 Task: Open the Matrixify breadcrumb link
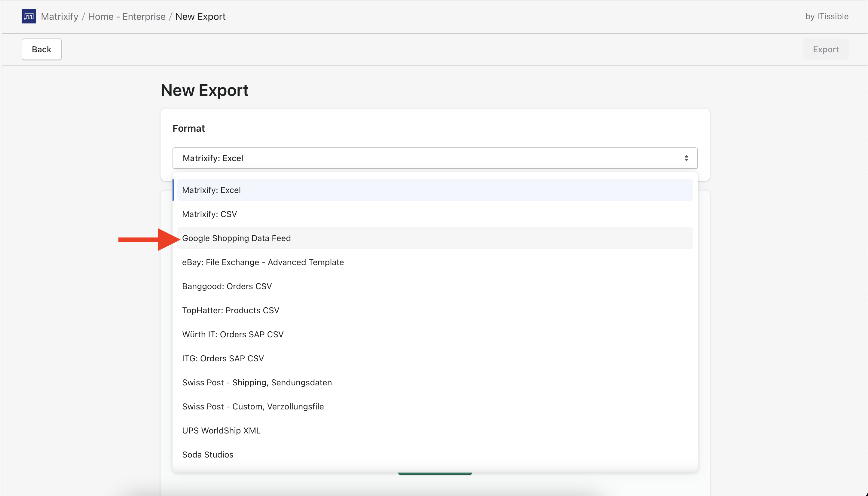click(x=60, y=16)
